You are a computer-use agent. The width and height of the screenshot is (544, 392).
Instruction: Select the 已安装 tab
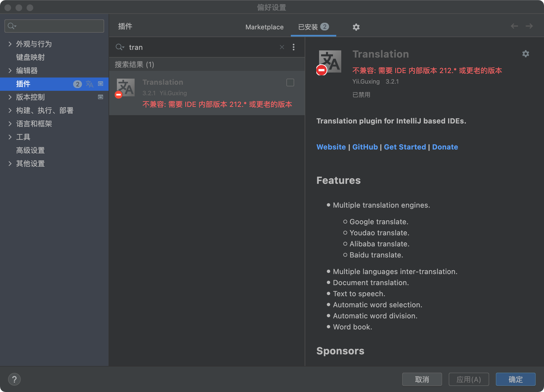tap(308, 27)
